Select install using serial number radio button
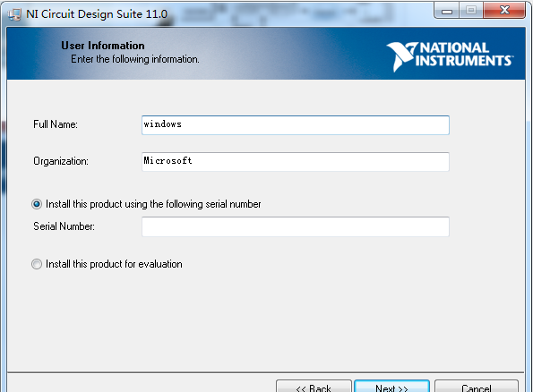The image size is (533, 392). pyautogui.click(x=37, y=204)
